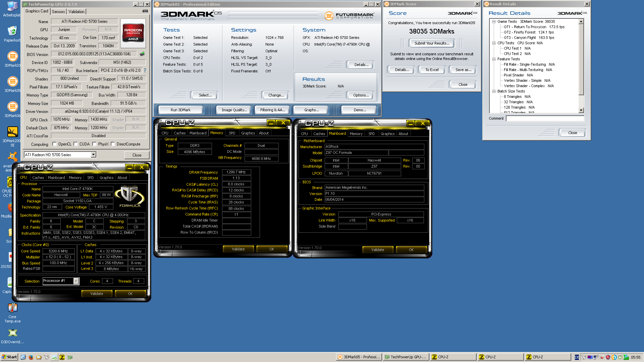Launch CPU-Z from the quick launch bar
644x362 pixels.
(x=62, y=357)
